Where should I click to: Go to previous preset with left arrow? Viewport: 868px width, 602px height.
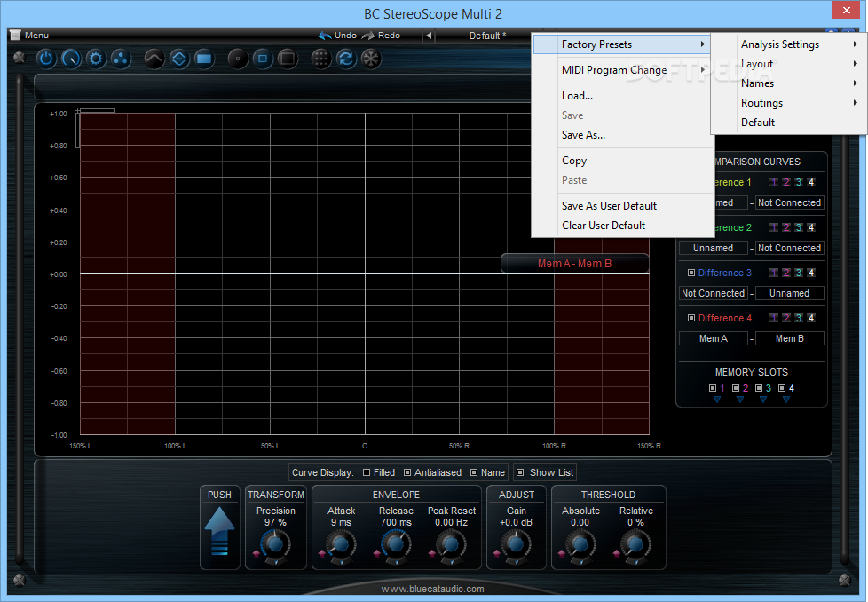coord(429,36)
